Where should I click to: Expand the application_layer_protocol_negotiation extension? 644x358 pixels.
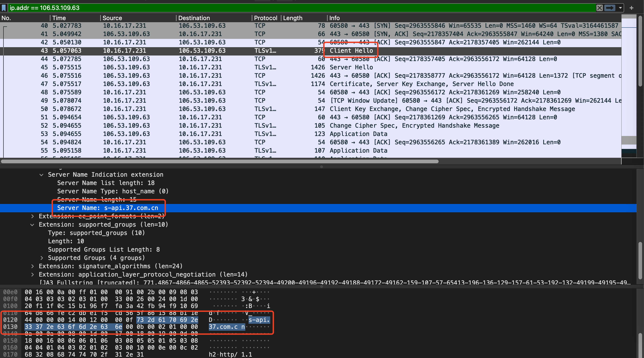(x=33, y=274)
